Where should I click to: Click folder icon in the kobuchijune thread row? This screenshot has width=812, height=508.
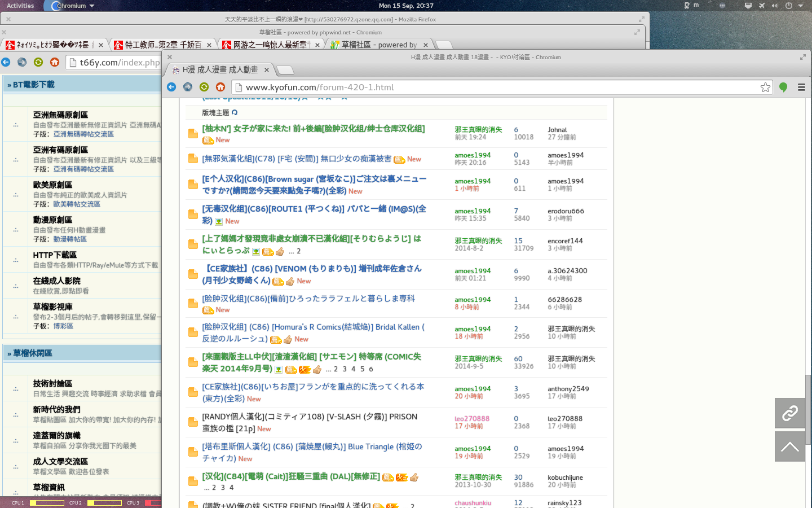[x=193, y=481]
